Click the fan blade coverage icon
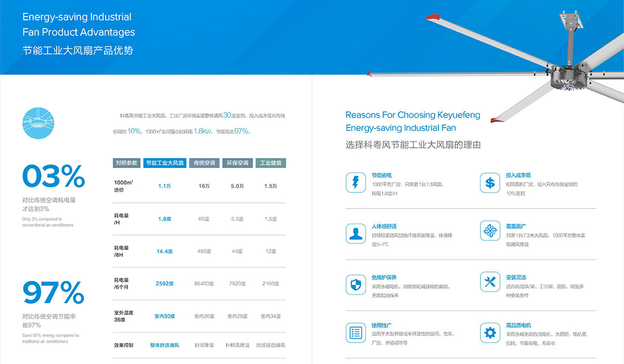This screenshot has height=364, width=624. [x=490, y=230]
